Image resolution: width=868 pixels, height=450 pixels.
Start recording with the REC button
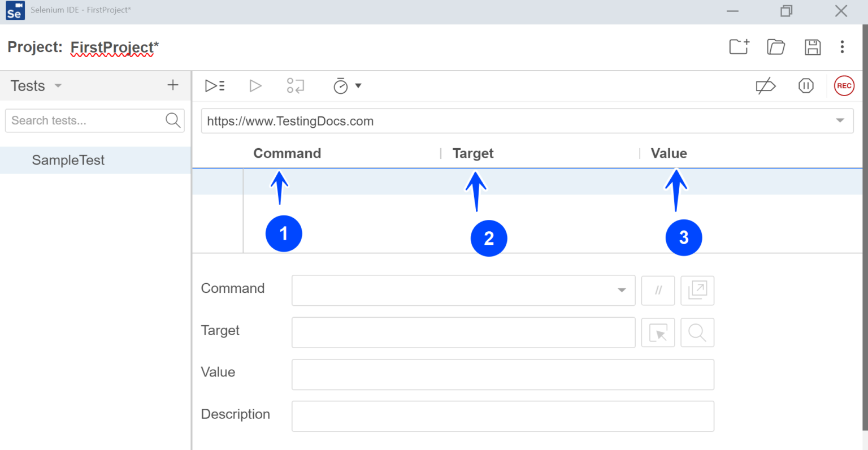point(844,86)
